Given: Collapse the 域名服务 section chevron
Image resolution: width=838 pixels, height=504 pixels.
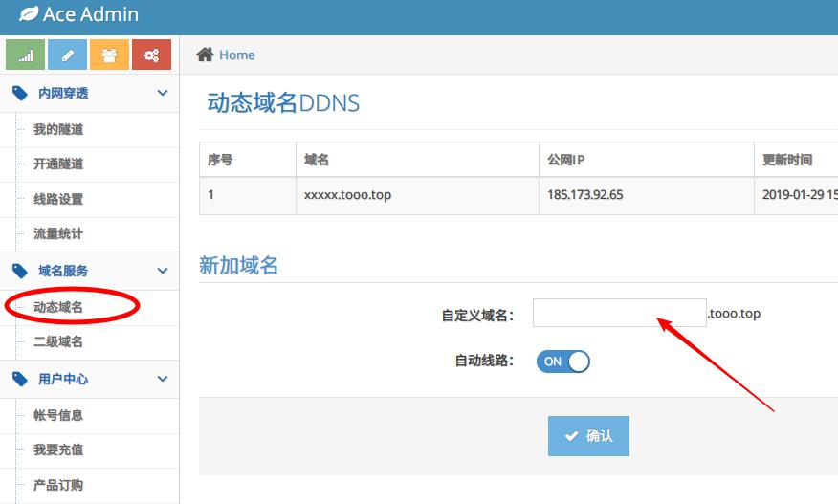Looking at the screenshot, I should 163,271.
